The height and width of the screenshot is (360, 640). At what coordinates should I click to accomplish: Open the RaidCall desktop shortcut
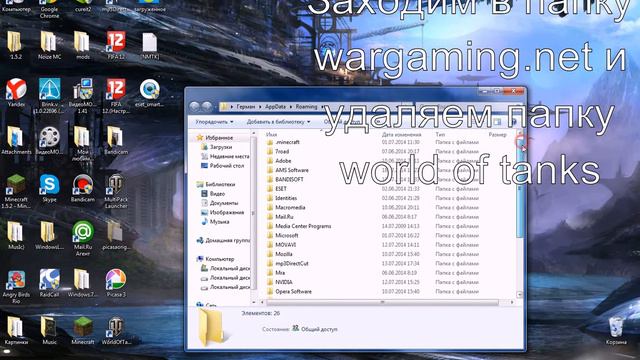pyautogui.click(x=49, y=283)
